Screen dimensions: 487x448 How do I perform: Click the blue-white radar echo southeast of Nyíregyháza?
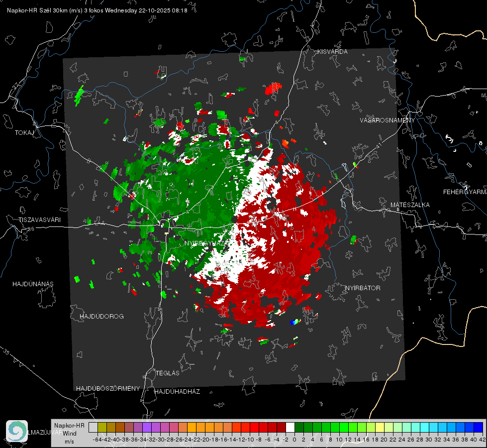[295, 322]
